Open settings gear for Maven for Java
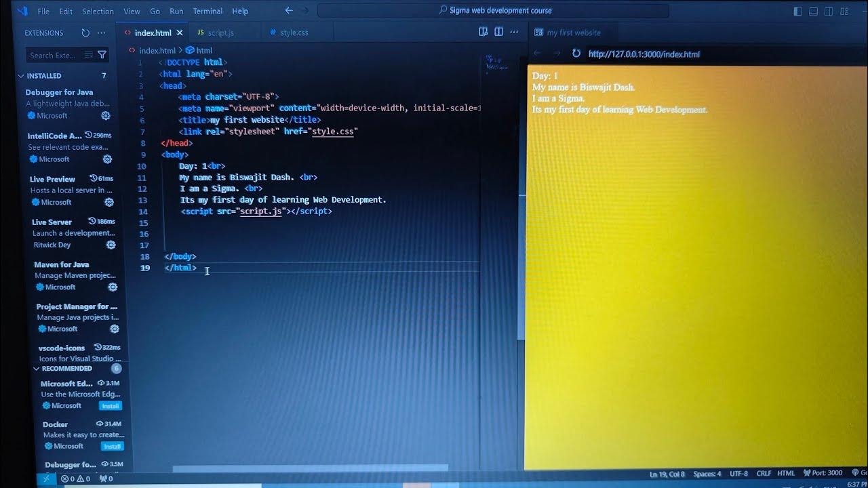Viewport: 868px width, 488px height. tap(113, 287)
